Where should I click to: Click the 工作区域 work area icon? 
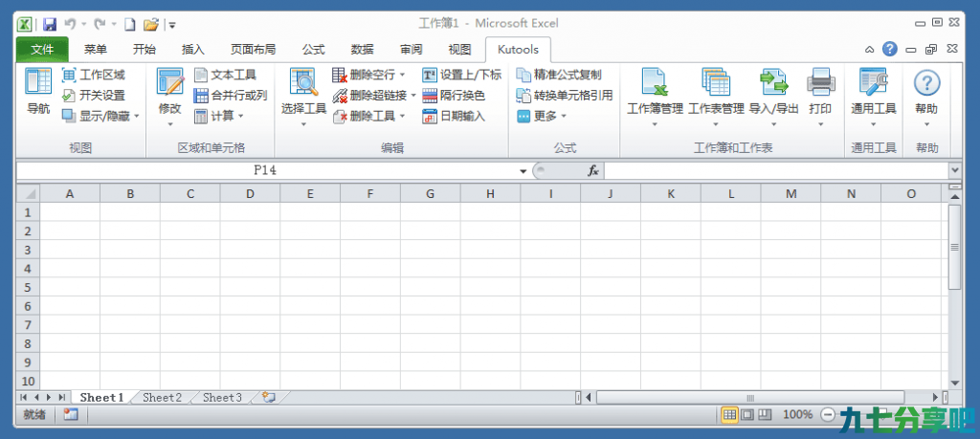pyautogui.click(x=69, y=75)
